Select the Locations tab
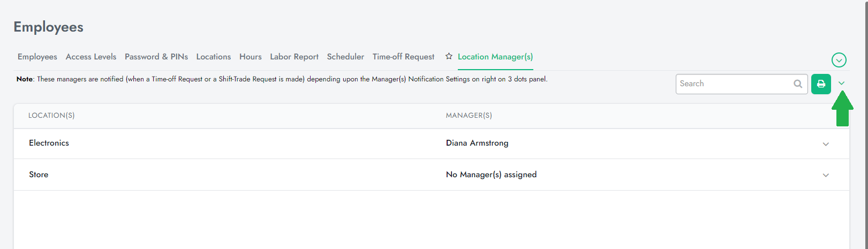Viewport: 868px width, 249px height. [x=214, y=57]
